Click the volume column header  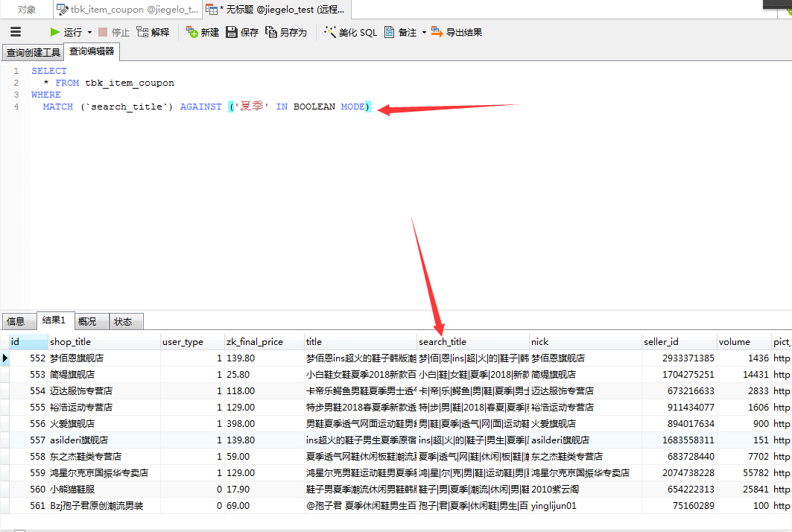pos(744,342)
